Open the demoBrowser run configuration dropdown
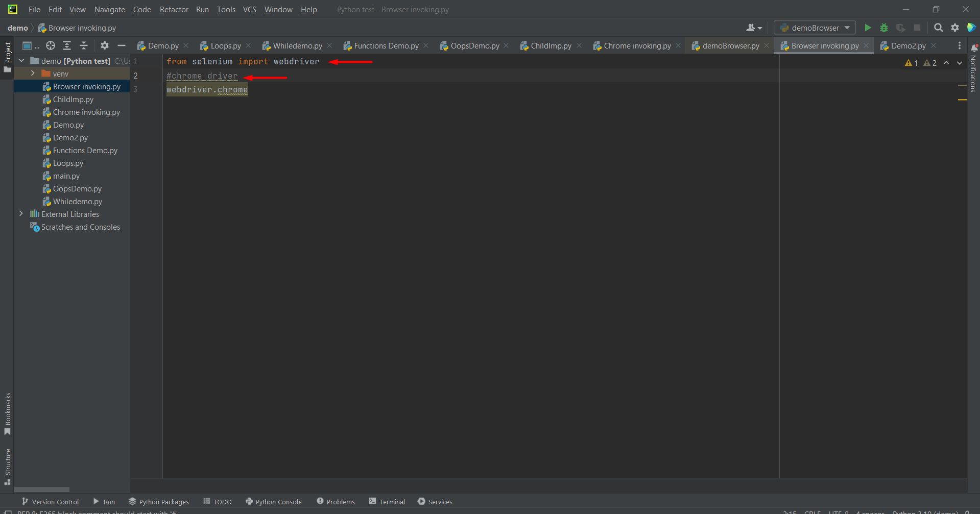 tap(815, 28)
